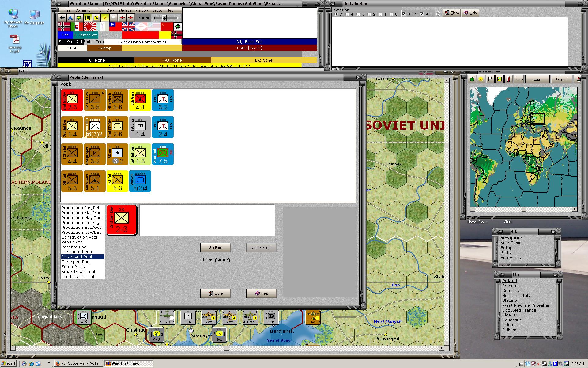Screen dimensions: 588x368
Task: Select Sea Areas in the S L list
Action: pyautogui.click(x=511, y=257)
